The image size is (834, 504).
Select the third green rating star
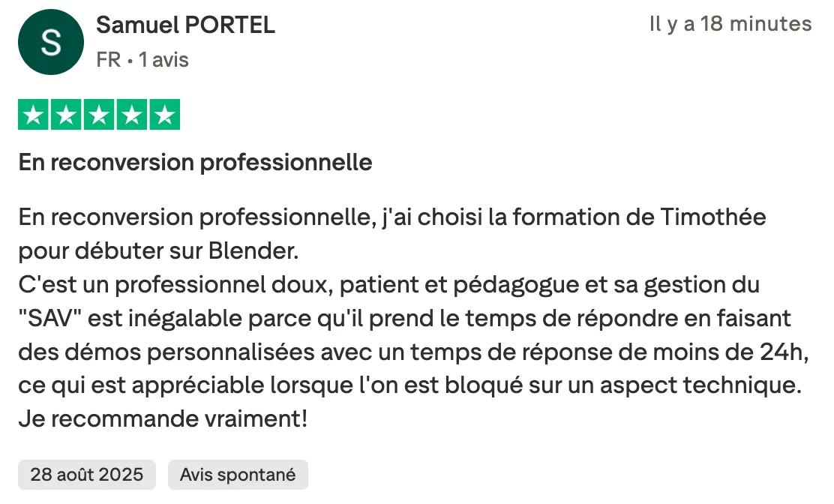coord(99,114)
